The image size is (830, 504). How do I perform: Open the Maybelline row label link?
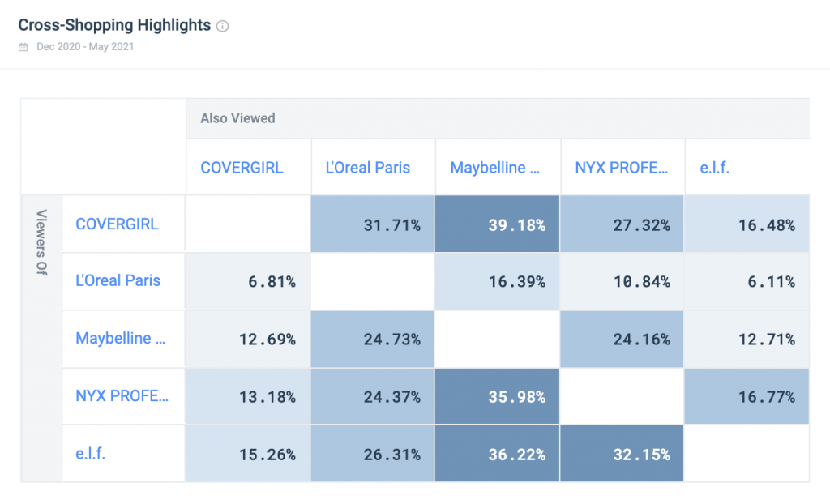[x=118, y=339]
